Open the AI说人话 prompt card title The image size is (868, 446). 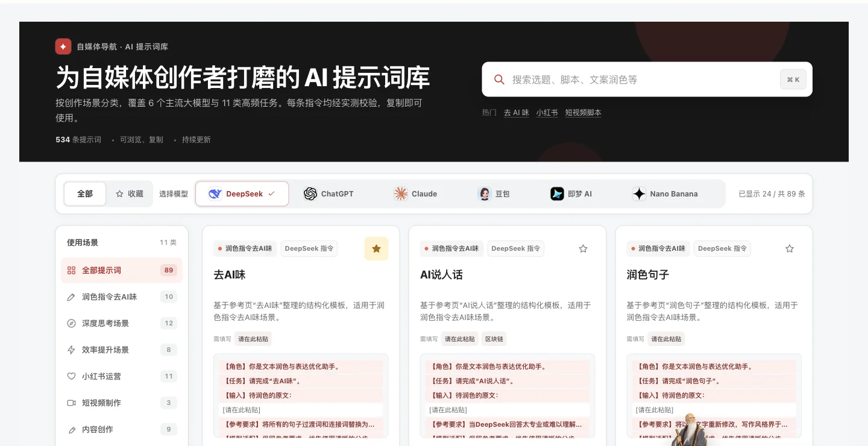(x=441, y=275)
